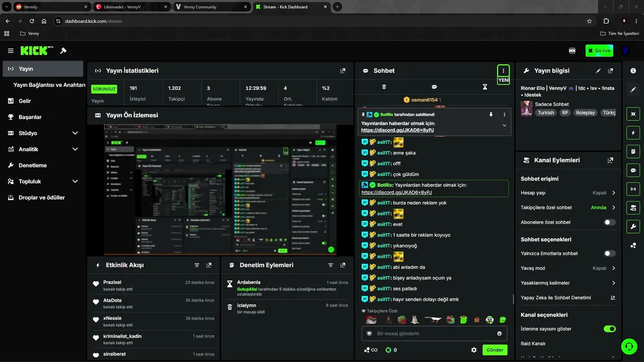Collapse the pinned message chevron

click(504, 126)
